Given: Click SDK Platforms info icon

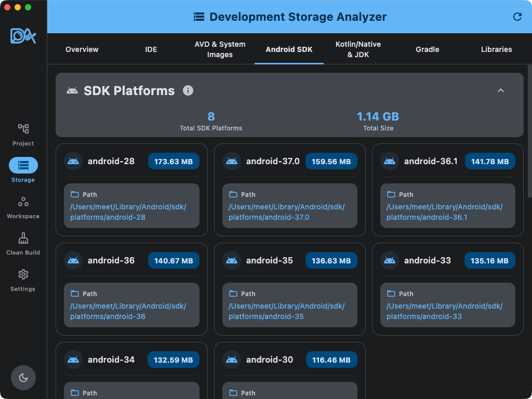Looking at the screenshot, I should coord(188,90).
